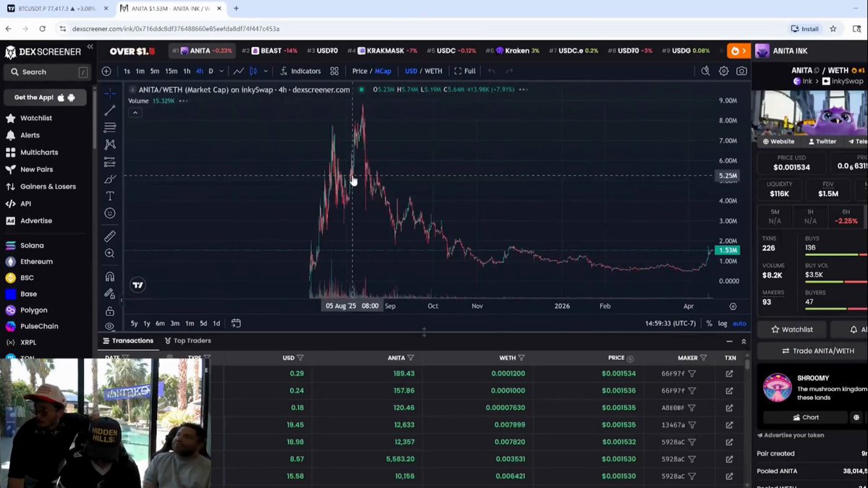868x488 pixels.
Task: Select the trend line drawing tool
Action: 110,110
